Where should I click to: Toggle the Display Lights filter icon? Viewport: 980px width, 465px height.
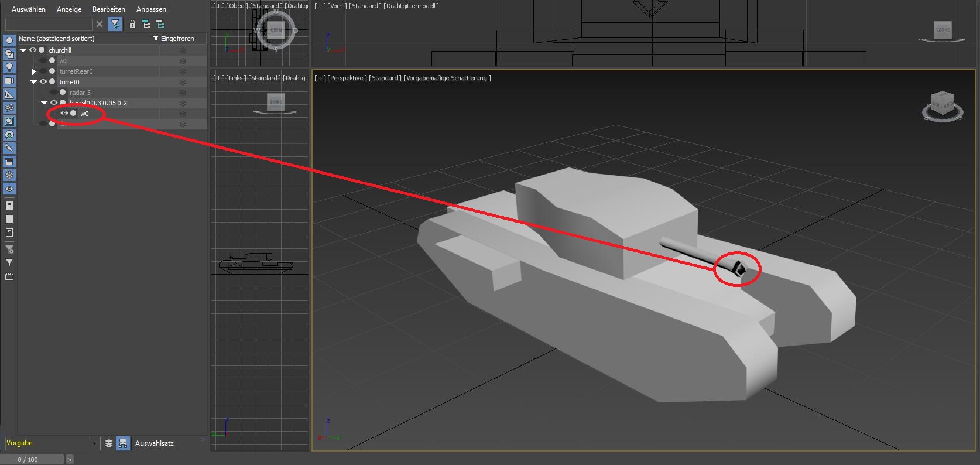[x=9, y=67]
